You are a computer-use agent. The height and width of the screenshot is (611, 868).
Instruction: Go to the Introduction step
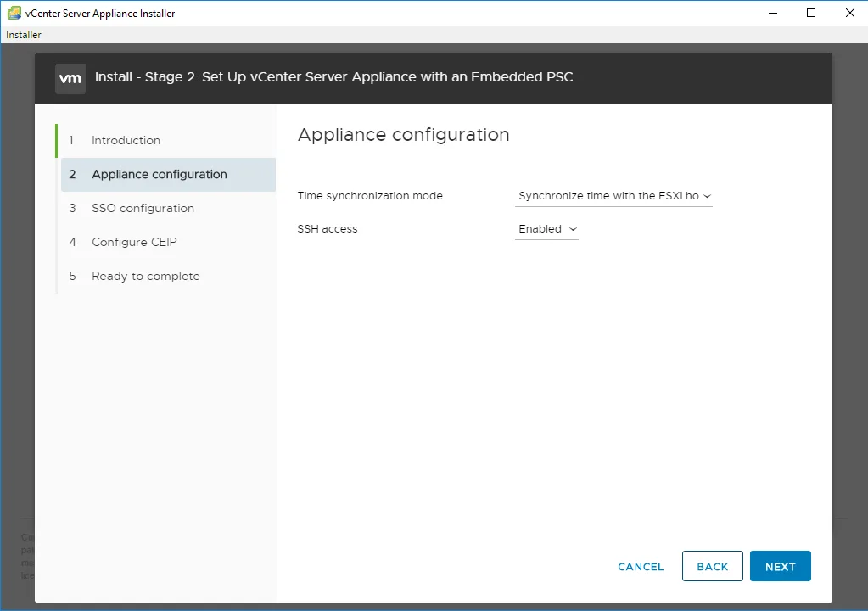(x=168, y=141)
